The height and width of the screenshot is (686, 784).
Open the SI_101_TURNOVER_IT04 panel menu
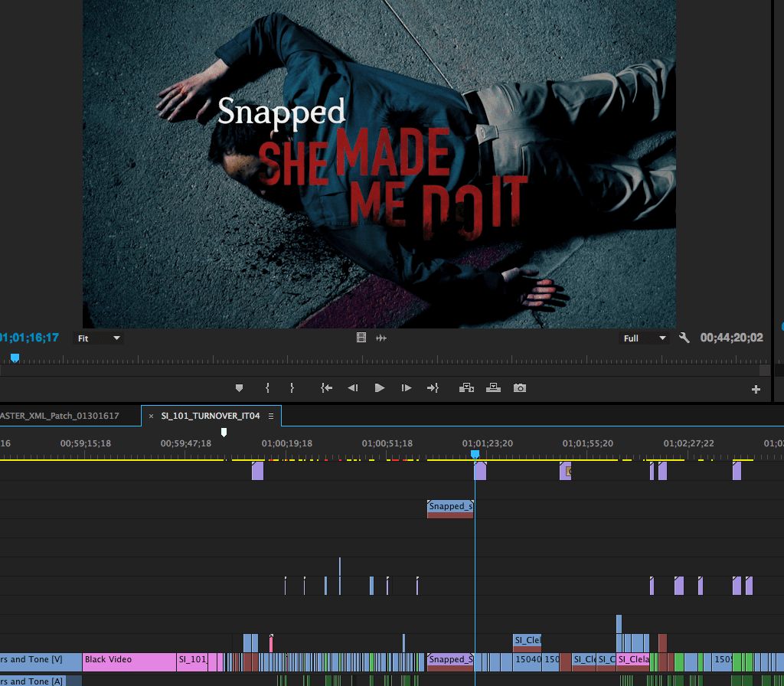pyautogui.click(x=270, y=416)
